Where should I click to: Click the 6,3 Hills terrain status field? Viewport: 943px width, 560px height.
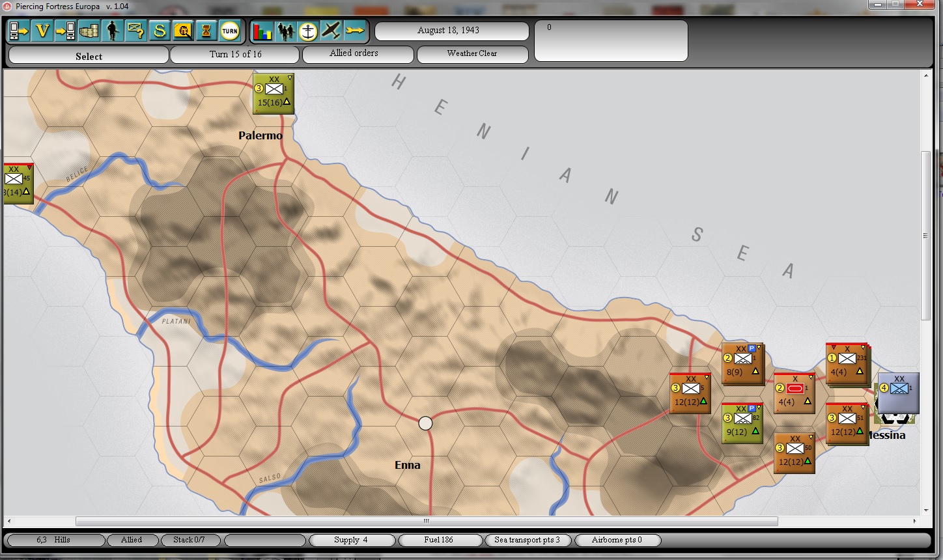pyautogui.click(x=55, y=540)
